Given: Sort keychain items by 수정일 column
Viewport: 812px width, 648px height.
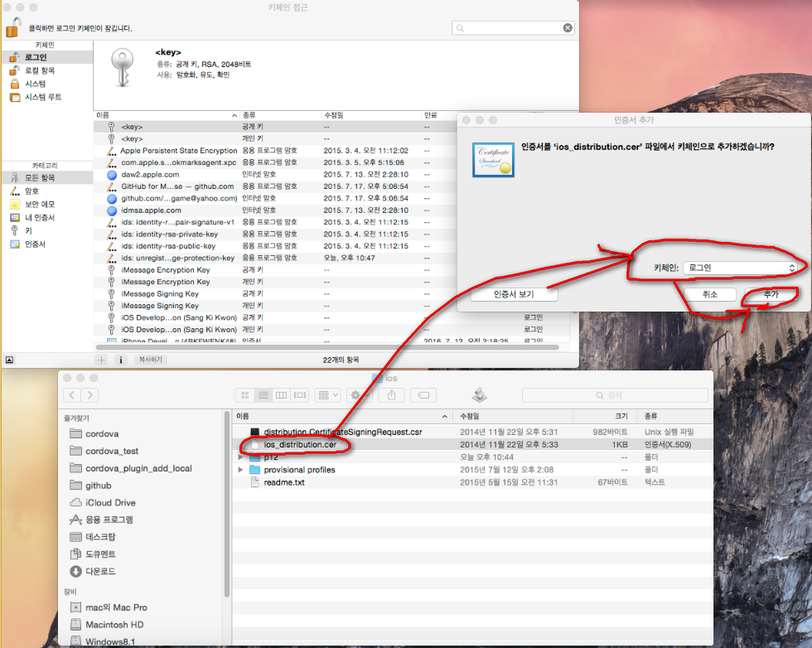Looking at the screenshot, I should pyautogui.click(x=371, y=115).
